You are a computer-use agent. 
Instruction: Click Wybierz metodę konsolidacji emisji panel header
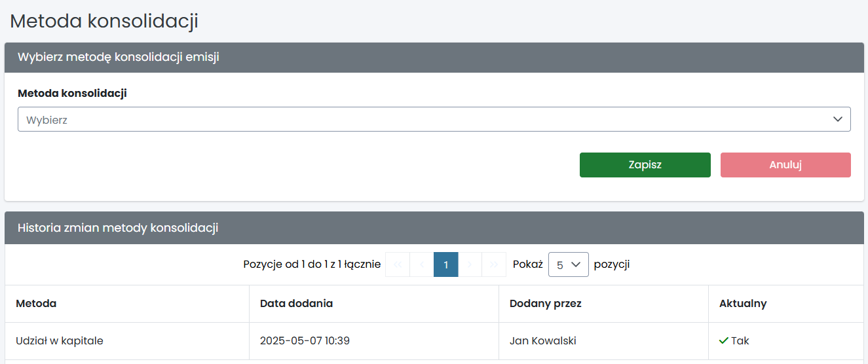[x=118, y=57]
